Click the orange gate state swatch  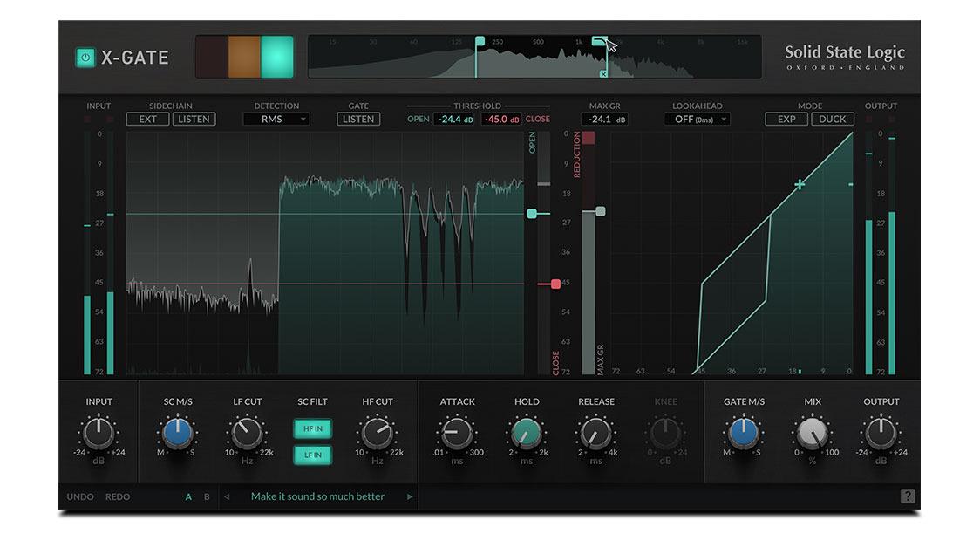(x=244, y=57)
